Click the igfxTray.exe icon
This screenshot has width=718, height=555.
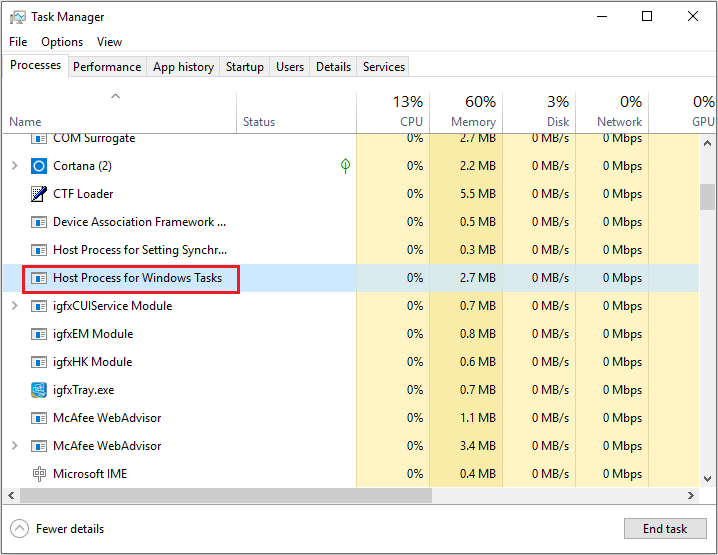[x=39, y=390]
